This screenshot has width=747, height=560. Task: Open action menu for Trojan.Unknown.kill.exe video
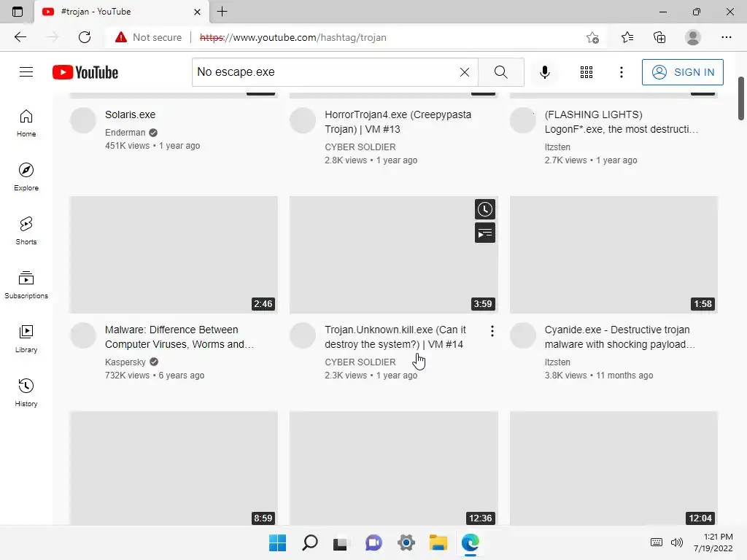[x=492, y=332]
